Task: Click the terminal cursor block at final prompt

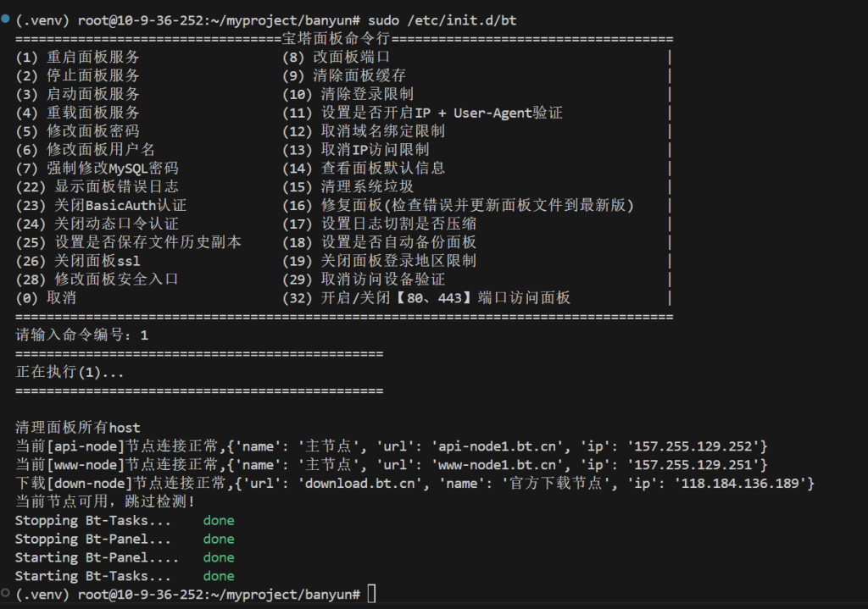Action: 372,595
